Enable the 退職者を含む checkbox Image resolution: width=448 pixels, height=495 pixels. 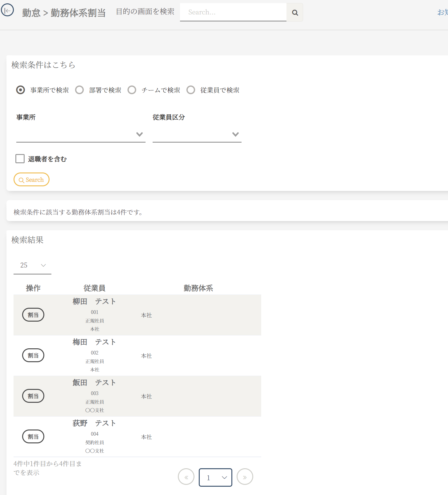point(20,159)
